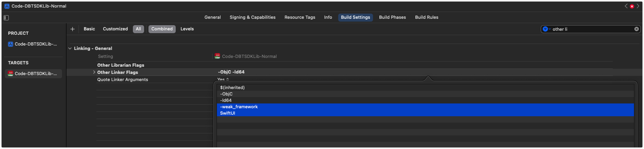Select the -weak_framework list entry

pos(425,107)
